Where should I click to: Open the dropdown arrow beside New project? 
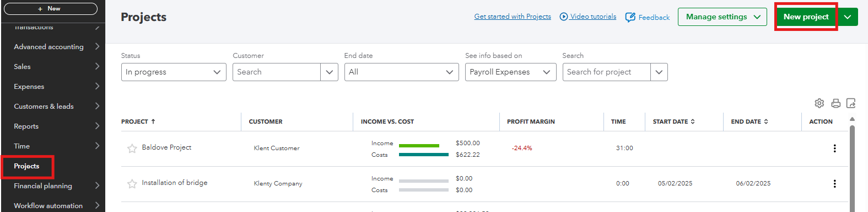(848, 17)
